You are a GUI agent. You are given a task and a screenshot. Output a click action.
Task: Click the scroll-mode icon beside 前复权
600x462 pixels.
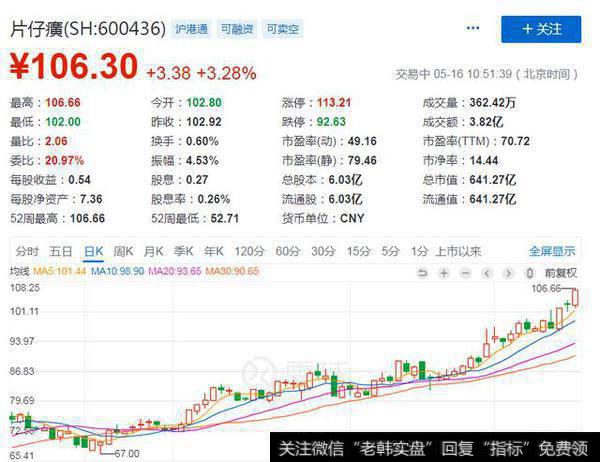(530, 273)
